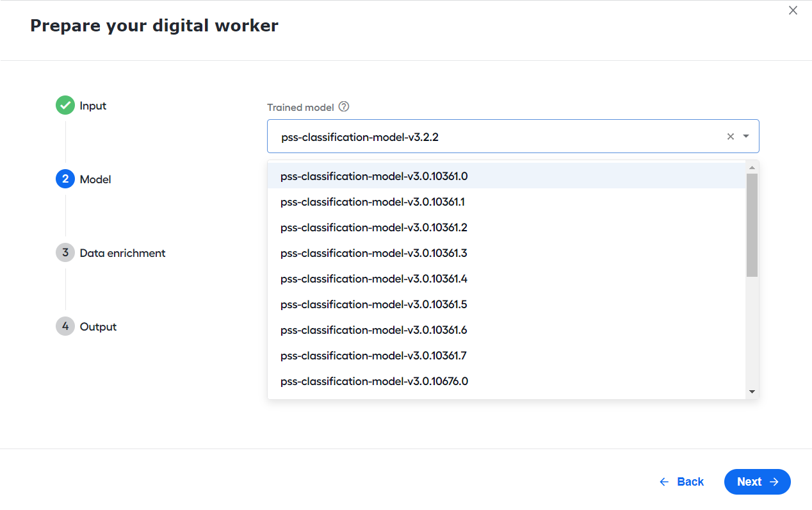Click the step 3 circle icon
The width and height of the screenshot is (812, 510).
click(65, 253)
